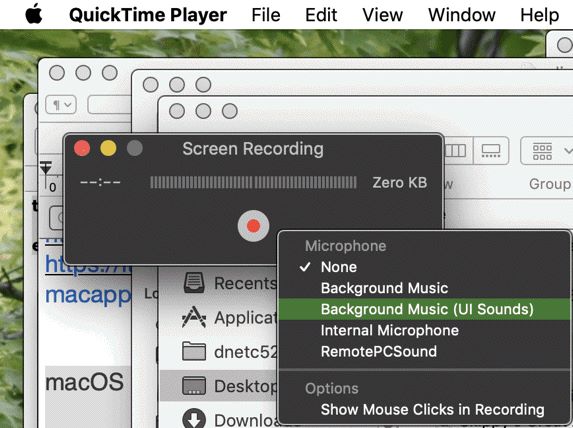
Task: Open the File menu
Action: [x=266, y=15]
